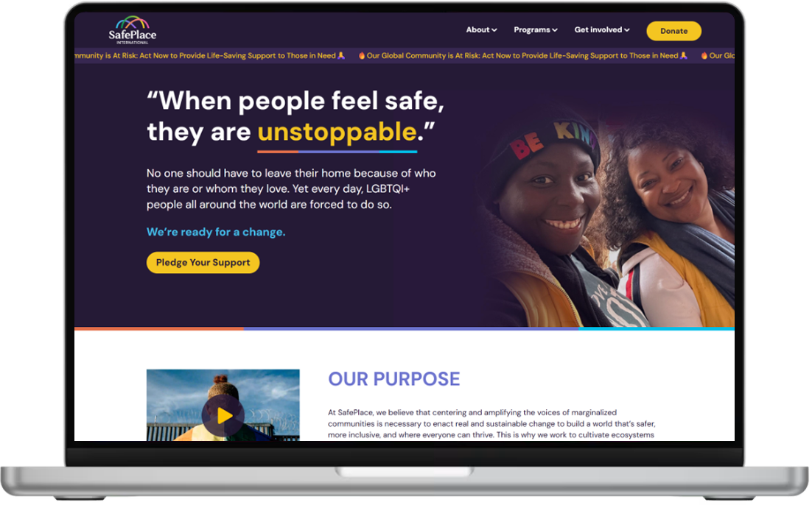Click the highlighted word unstoppable

[x=337, y=133]
